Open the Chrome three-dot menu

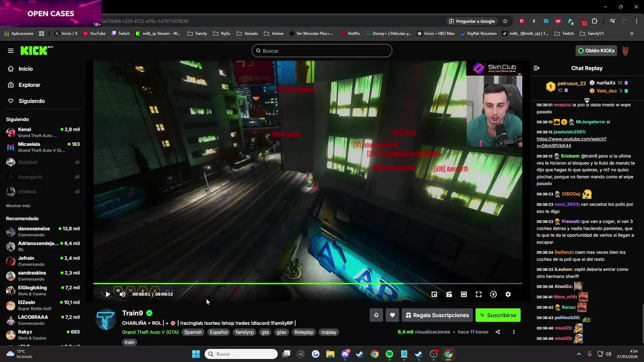pyautogui.click(x=636, y=21)
